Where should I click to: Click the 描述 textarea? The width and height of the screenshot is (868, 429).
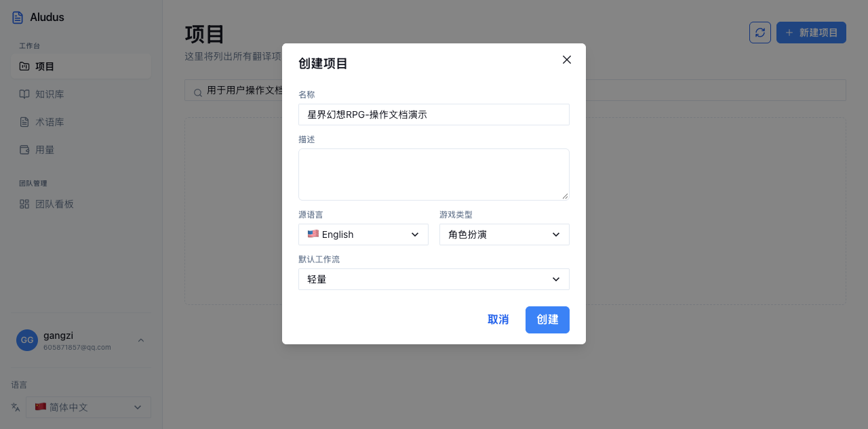(x=434, y=174)
